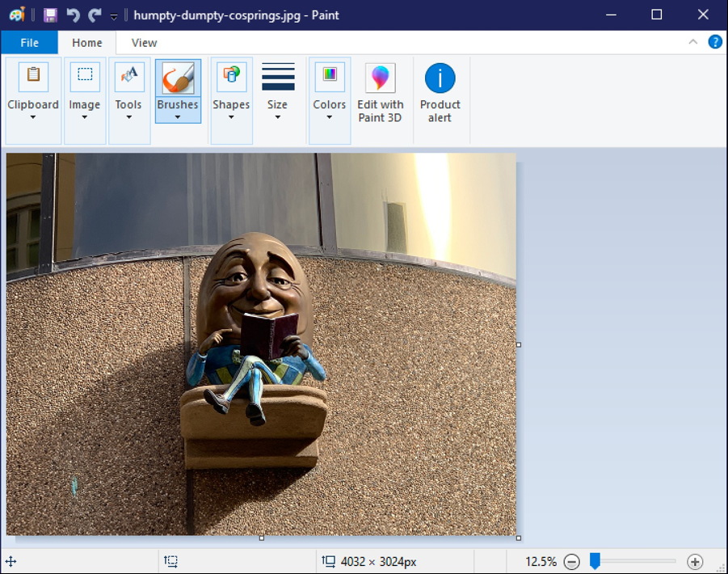Click the canvas bottom-edge resize handle
This screenshot has height=574, width=728.
coord(262,538)
